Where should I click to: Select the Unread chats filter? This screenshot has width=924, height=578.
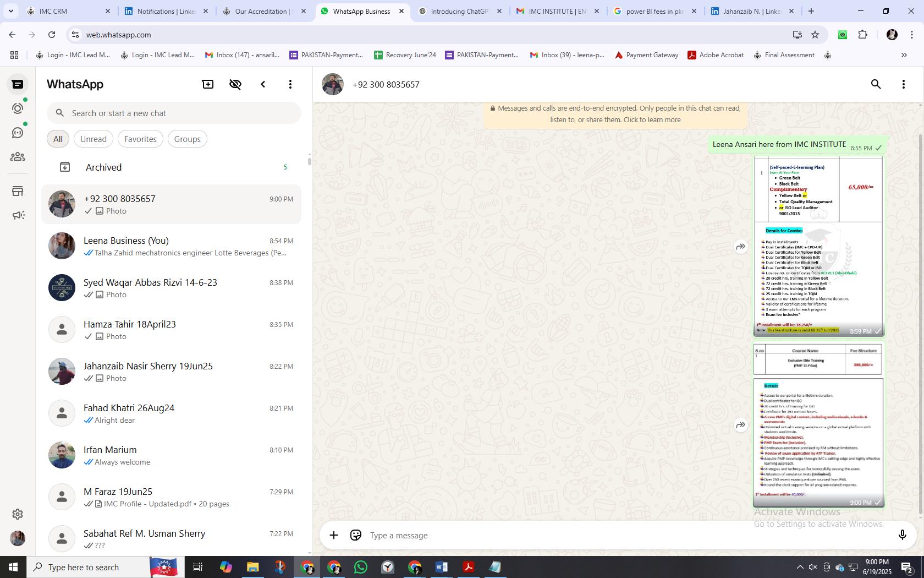[x=94, y=139]
